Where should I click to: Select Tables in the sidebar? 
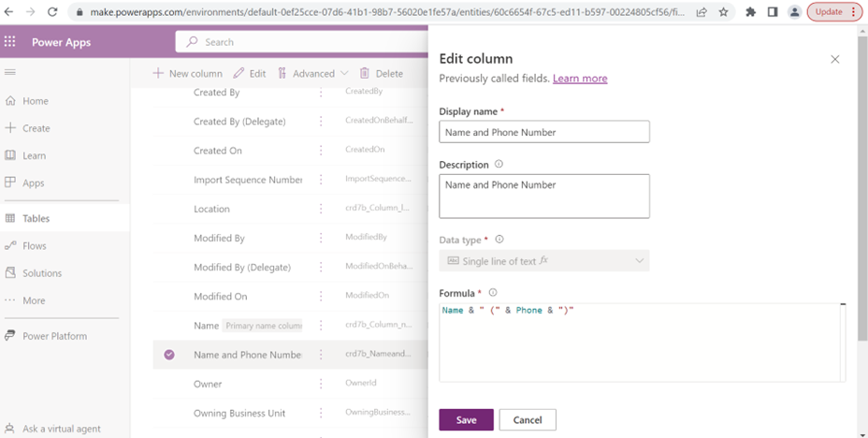point(65,218)
